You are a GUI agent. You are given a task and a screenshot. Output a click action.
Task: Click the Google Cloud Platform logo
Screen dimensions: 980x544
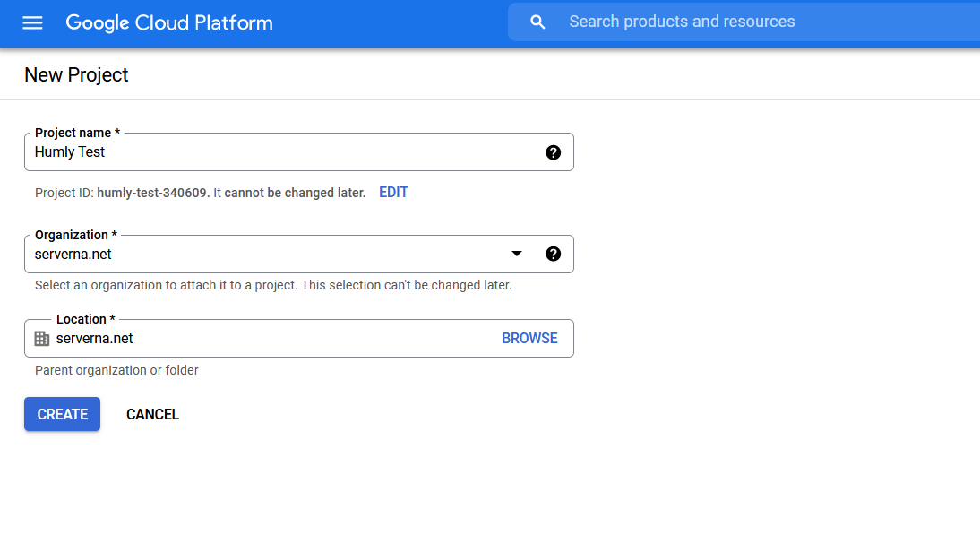point(168,22)
